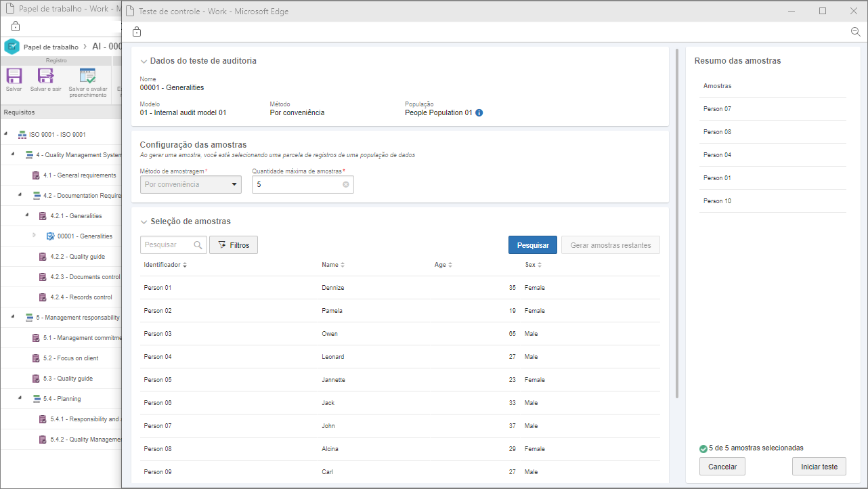Image resolution: width=868 pixels, height=489 pixels.
Task: Click the Salvar e sair icon
Action: tap(45, 76)
